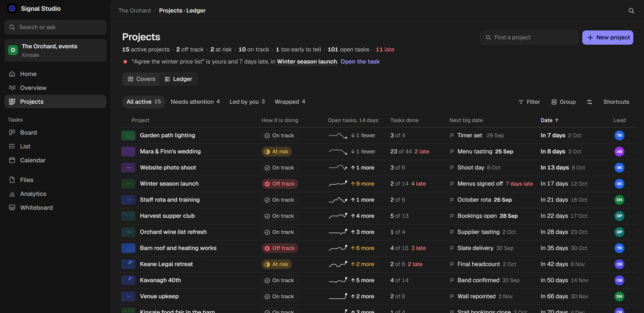Click DP avatar on Harvest supper club row
This screenshot has height=313, width=644.
(x=619, y=216)
